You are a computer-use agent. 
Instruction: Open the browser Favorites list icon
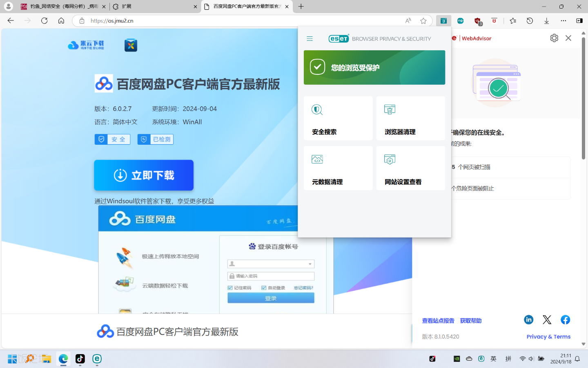click(513, 21)
